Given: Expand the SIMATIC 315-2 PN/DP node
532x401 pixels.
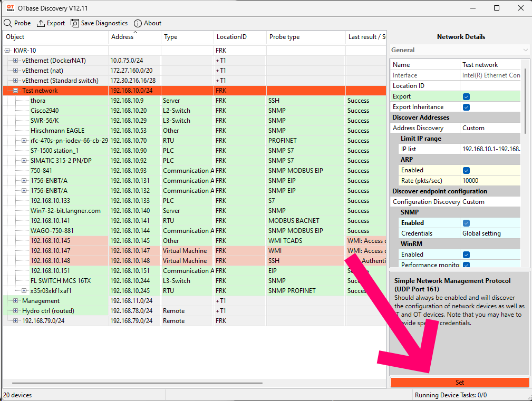Looking at the screenshot, I should click(x=24, y=160).
